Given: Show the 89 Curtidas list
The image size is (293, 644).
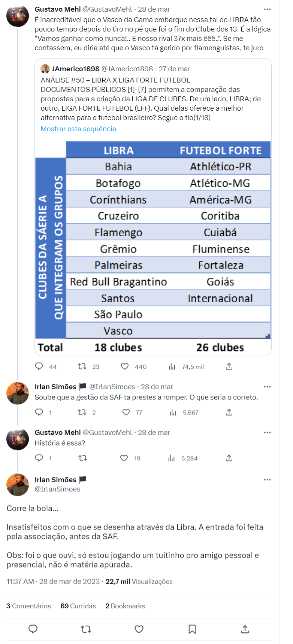Looking at the screenshot, I should pyautogui.click(x=78, y=606).
